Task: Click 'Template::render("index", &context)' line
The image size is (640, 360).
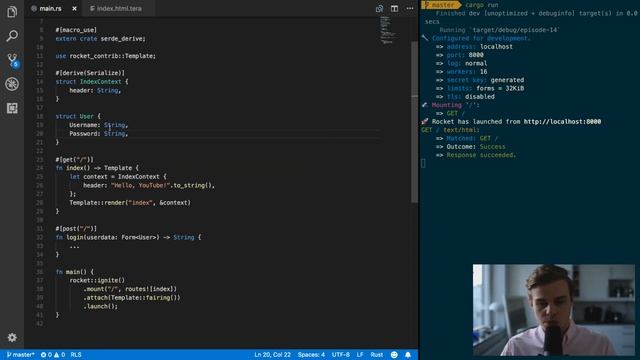Action: pos(130,202)
